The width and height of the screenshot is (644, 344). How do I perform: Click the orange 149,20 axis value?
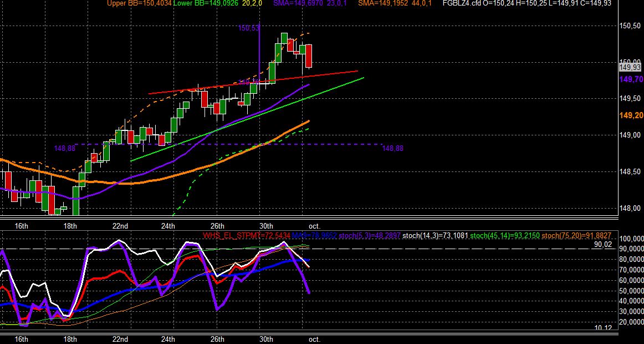pos(631,115)
